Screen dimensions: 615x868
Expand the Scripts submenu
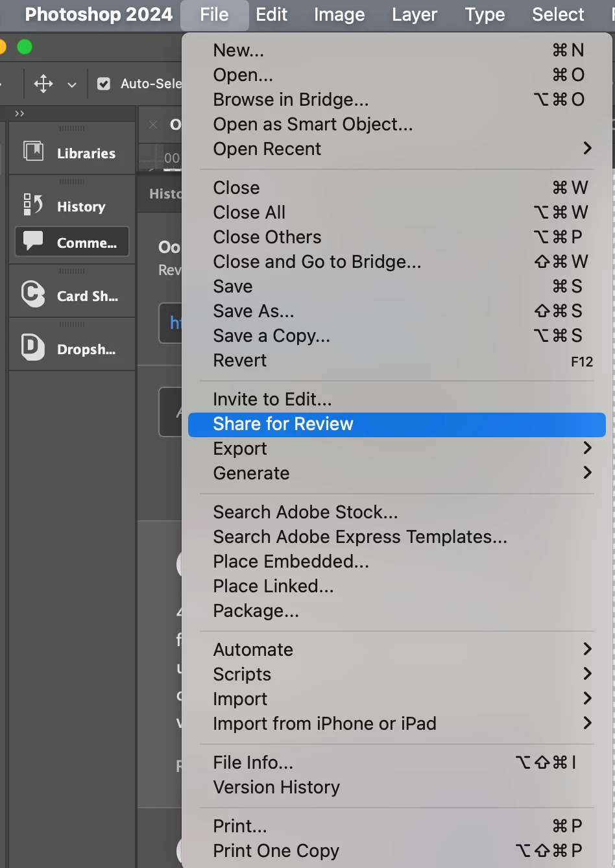(x=396, y=674)
